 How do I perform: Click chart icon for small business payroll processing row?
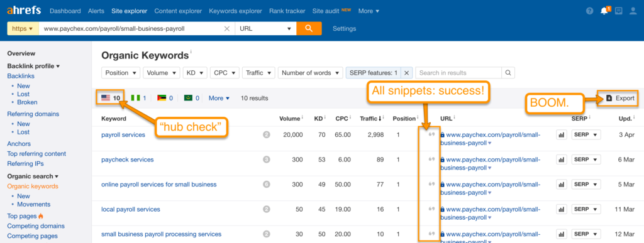(x=562, y=234)
